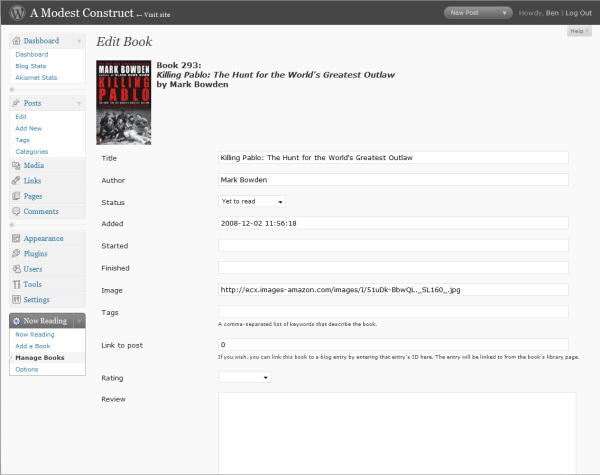
Task: Click the Killing Pablo book cover thumbnail
Action: tap(122, 104)
